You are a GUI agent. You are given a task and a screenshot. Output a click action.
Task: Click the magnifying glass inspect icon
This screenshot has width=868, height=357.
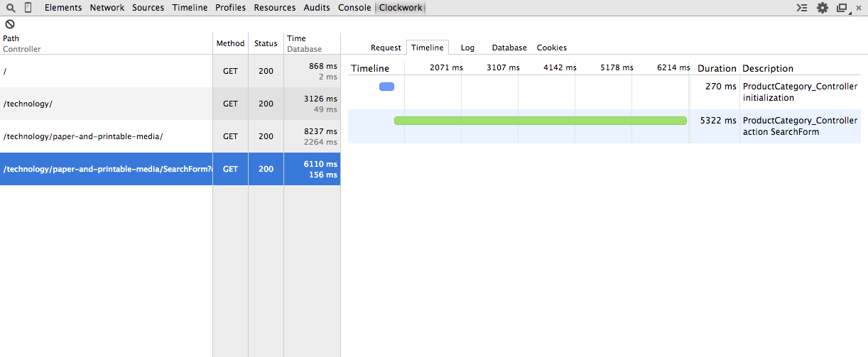(x=11, y=8)
